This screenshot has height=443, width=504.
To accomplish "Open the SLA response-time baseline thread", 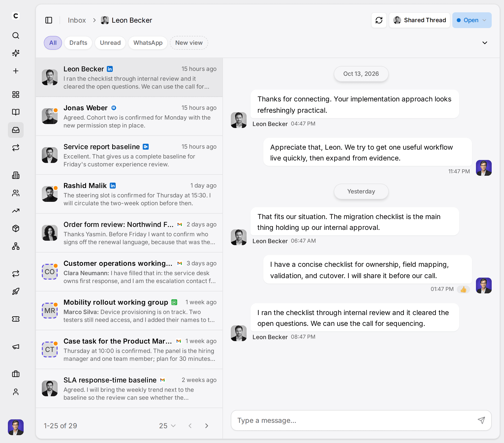I will 129,389.
